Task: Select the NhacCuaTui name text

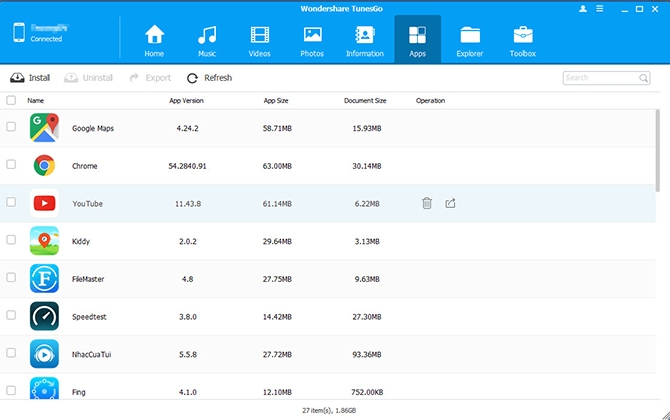Action: 91,354
